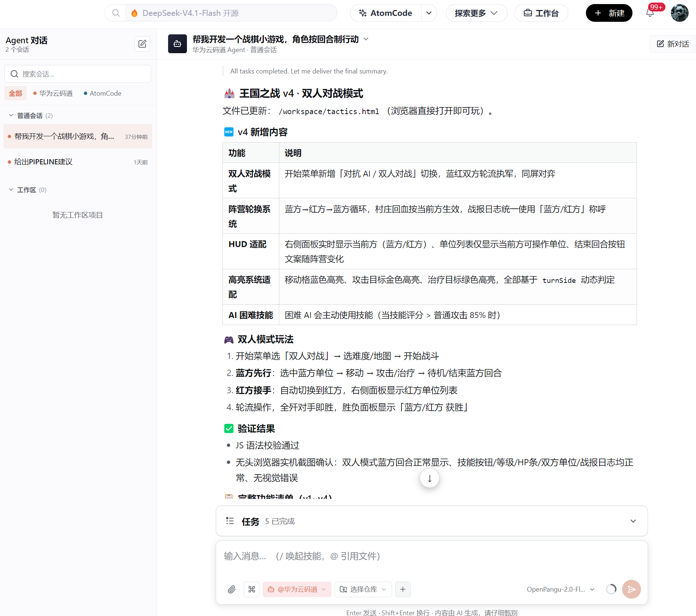
Task: Click the v4 新增内容 heading
Action: (x=262, y=132)
